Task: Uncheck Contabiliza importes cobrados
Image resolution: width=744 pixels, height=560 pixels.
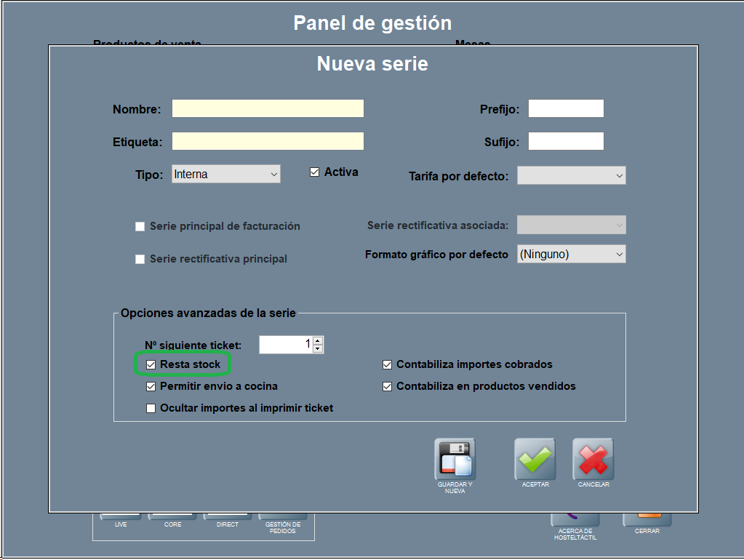Action: (388, 364)
